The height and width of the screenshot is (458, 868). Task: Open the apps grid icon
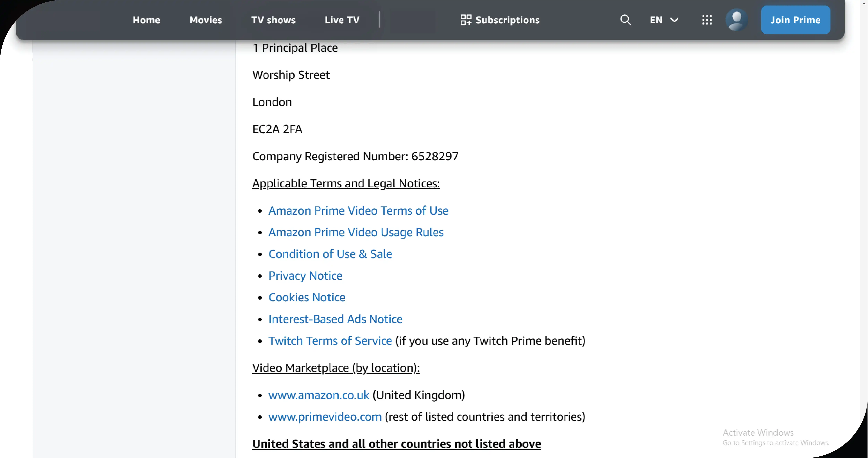[x=707, y=20]
